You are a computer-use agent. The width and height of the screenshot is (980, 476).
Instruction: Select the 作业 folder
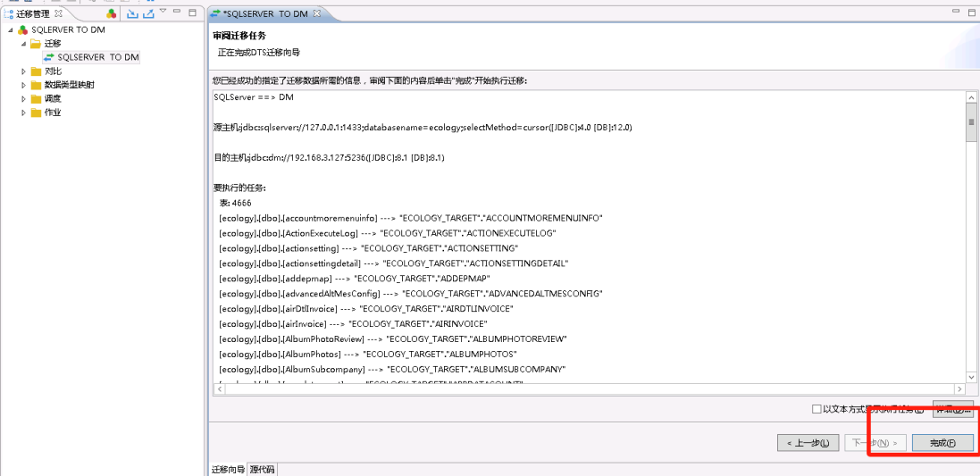point(53,113)
